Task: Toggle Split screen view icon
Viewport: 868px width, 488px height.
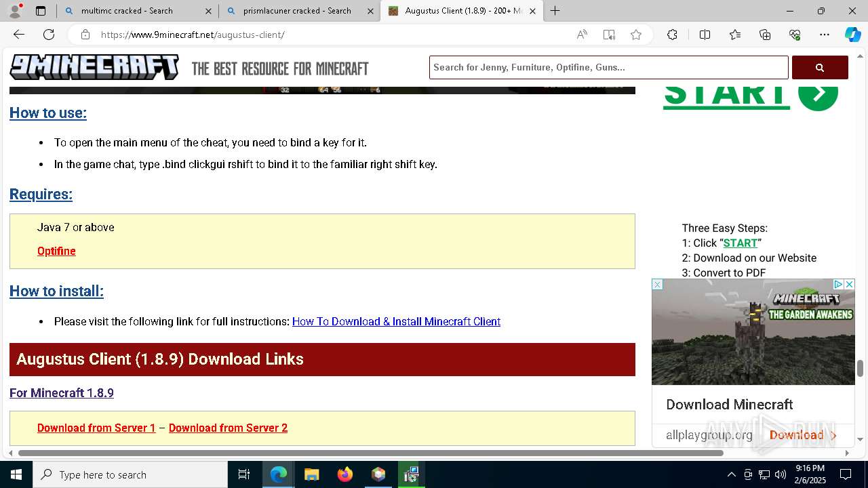Action: 705,35
